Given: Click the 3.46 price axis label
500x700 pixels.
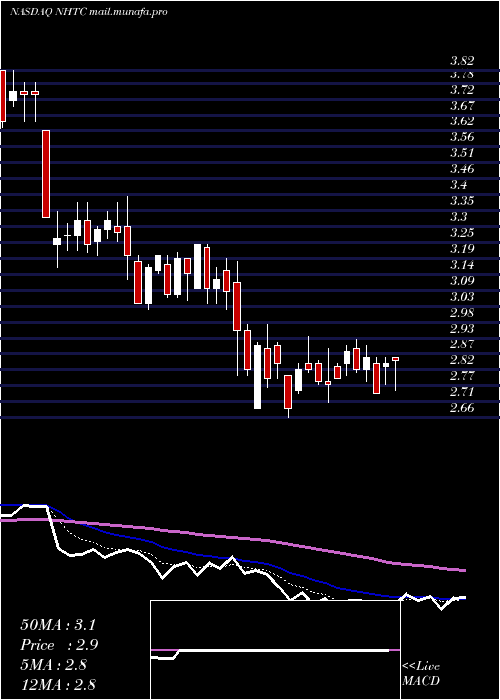Looking at the screenshot, I should click(x=462, y=169).
